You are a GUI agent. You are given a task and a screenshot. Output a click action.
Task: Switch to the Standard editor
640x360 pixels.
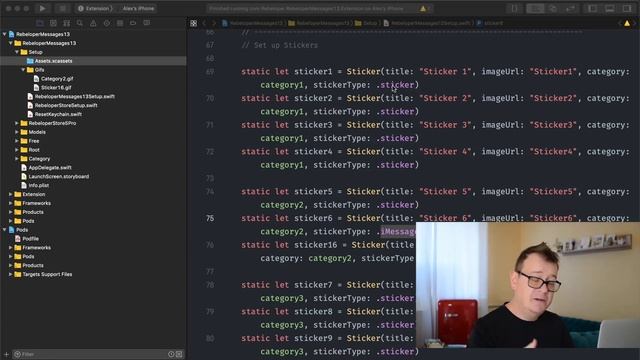coord(535,8)
